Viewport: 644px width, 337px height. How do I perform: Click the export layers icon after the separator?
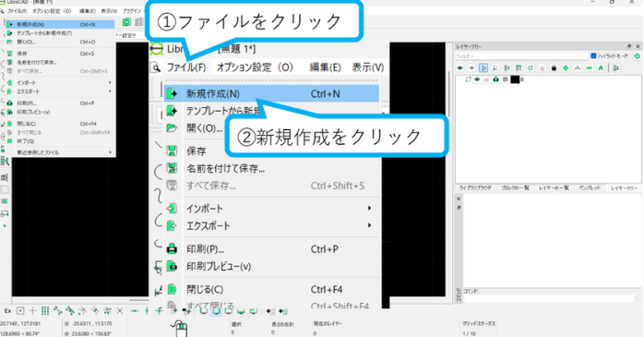(x=616, y=67)
